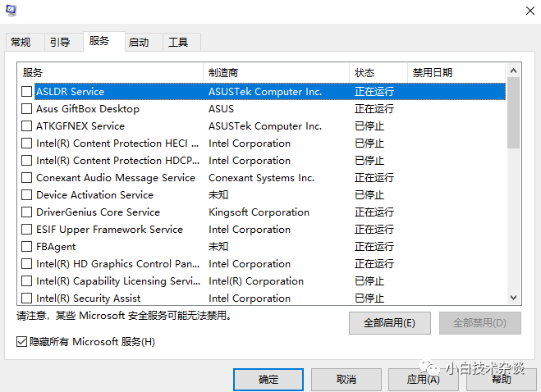Click the 全部启用(E) button
Viewport: 541px width, 392px height.
tap(389, 323)
